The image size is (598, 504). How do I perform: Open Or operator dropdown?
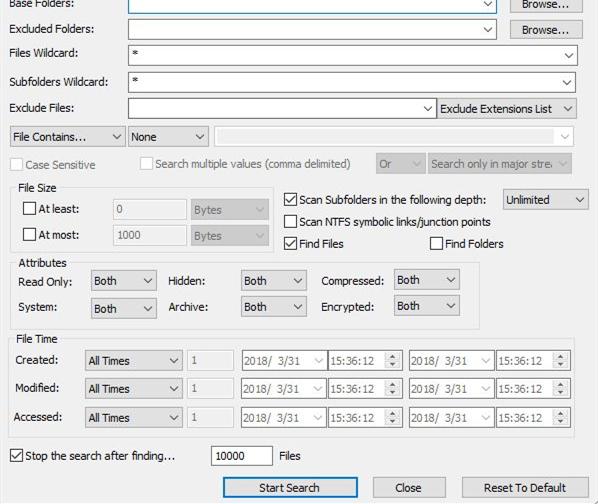pyautogui.click(x=400, y=164)
